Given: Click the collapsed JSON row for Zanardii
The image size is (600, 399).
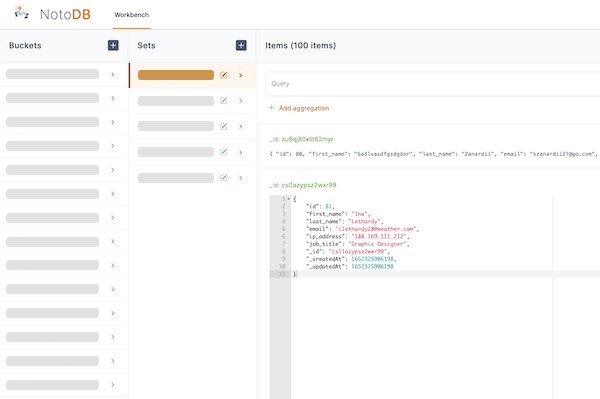Looking at the screenshot, I should click(434, 154).
